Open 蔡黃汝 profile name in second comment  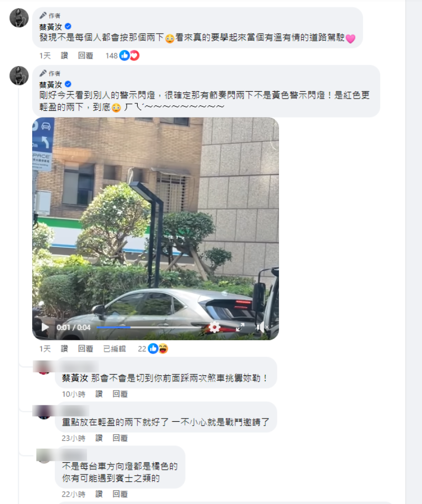(51, 84)
